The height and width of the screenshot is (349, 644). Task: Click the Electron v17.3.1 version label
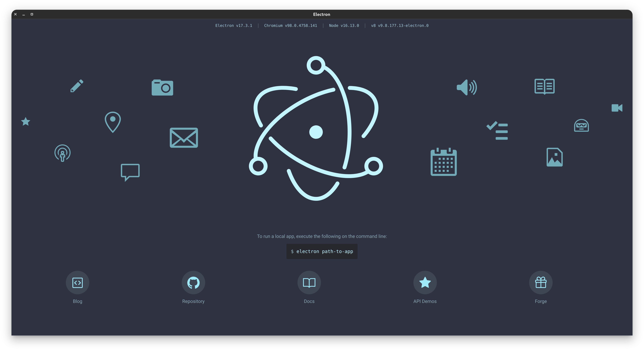pyautogui.click(x=234, y=25)
